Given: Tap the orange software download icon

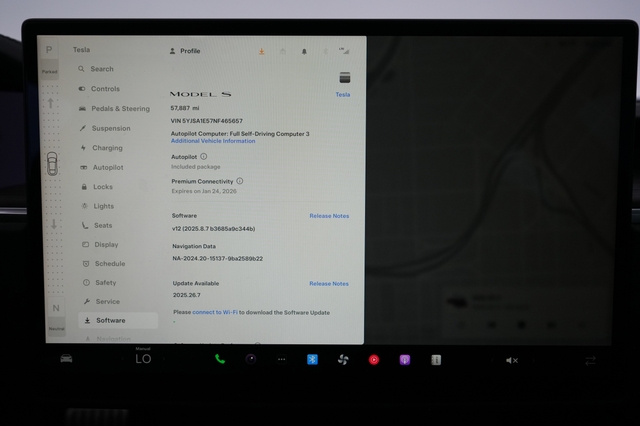Looking at the screenshot, I should (262, 51).
